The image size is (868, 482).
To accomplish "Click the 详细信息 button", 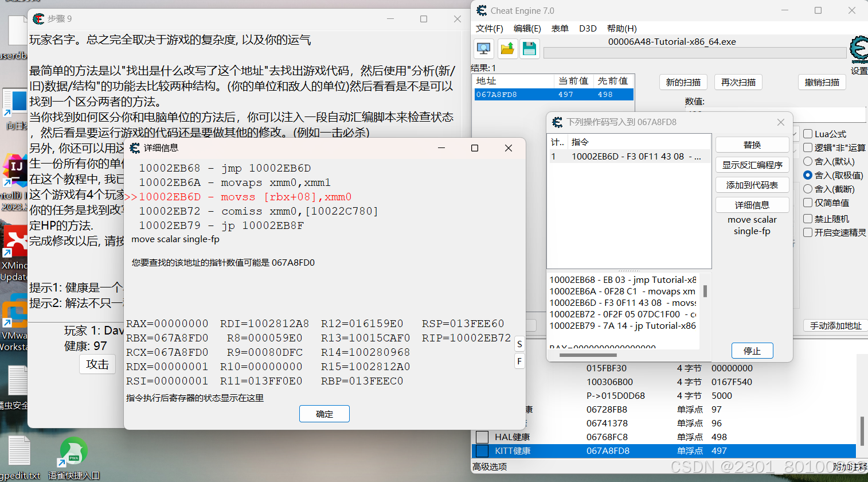I will [x=752, y=205].
